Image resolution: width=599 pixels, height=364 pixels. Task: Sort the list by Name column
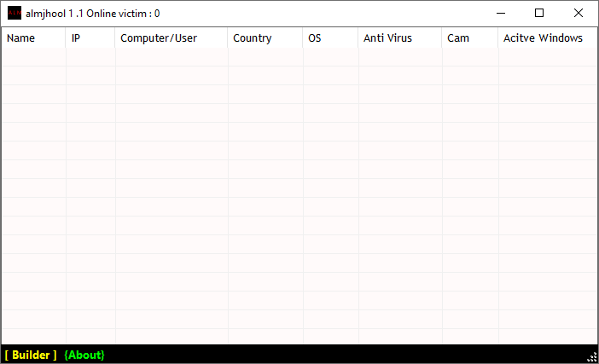pyautogui.click(x=21, y=38)
